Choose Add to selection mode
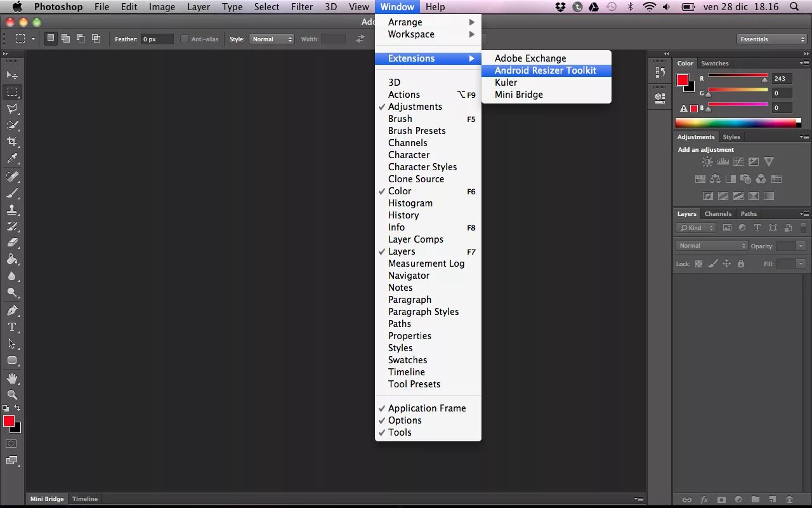812x508 pixels. pos(66,39)
